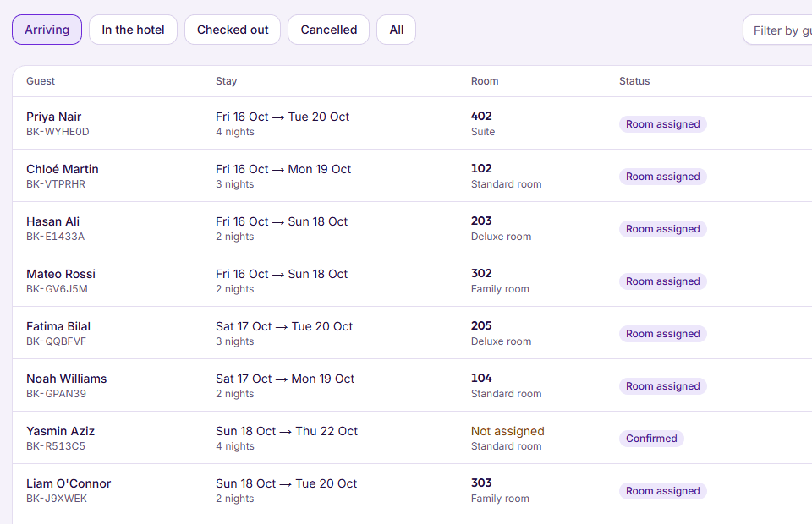Click stay dates Fri 16 Oct → Mon 19 Oct

(x=283, y=169)
